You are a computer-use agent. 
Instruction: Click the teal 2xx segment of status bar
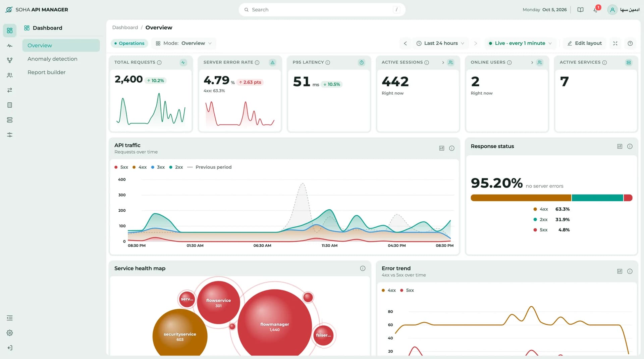(597, 198)
